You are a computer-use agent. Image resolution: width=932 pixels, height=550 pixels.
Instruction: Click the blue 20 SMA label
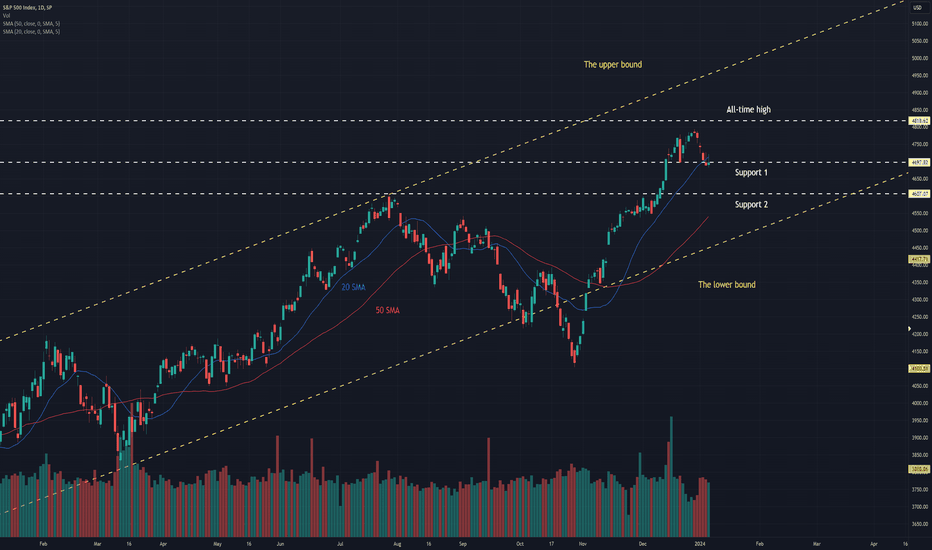pos(353,287)
